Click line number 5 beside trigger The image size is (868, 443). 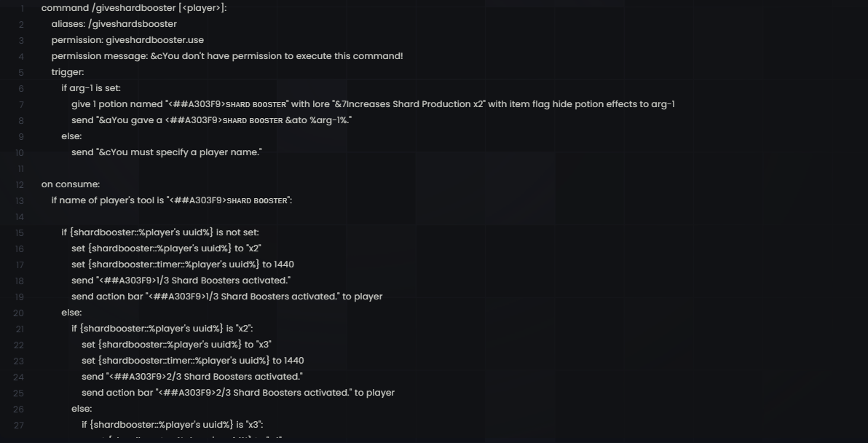pos(21,72)
